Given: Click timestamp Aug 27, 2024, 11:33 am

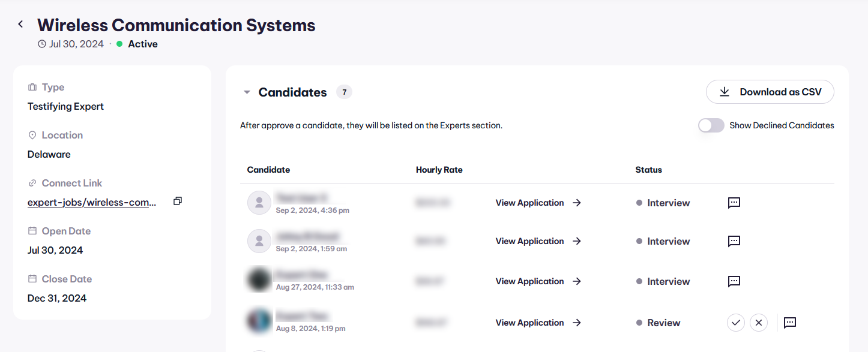Looking at the screenshot, I should 315,287.
